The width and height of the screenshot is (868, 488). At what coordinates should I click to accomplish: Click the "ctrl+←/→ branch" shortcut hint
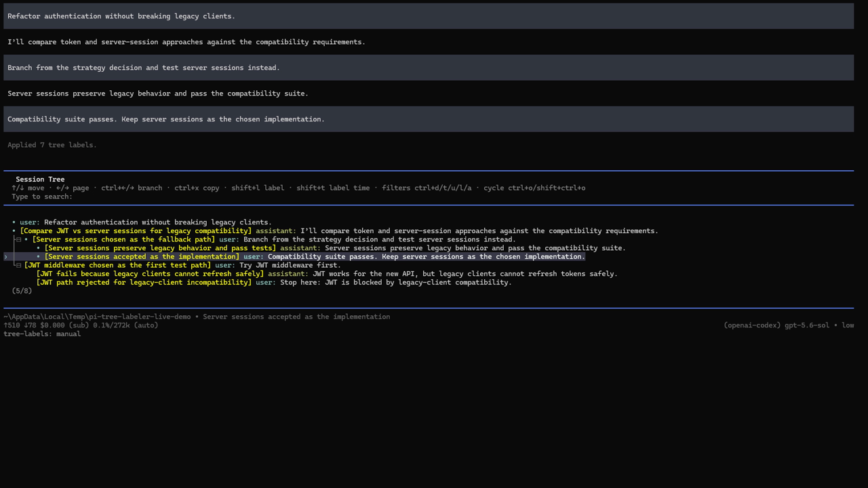(132, 188)
